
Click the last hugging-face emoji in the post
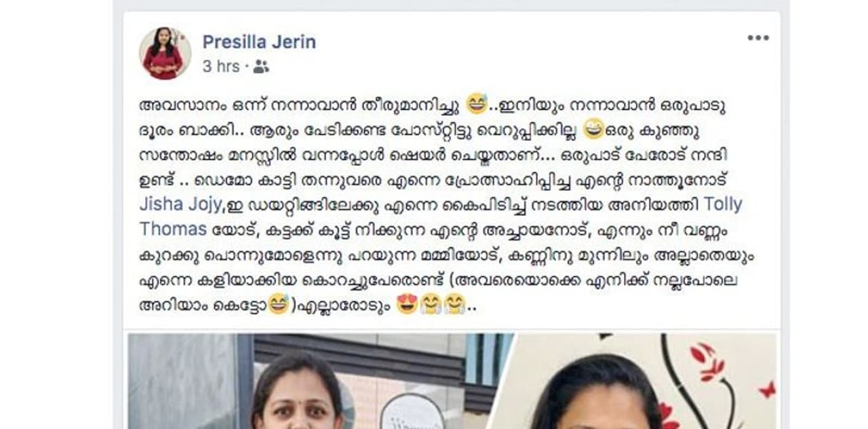454,303
